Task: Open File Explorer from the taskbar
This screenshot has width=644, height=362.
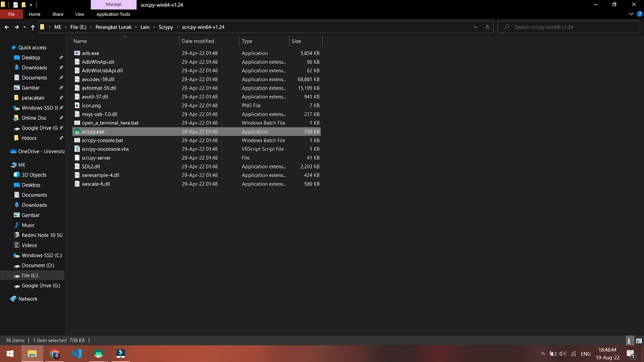Action: click(32, 354)
